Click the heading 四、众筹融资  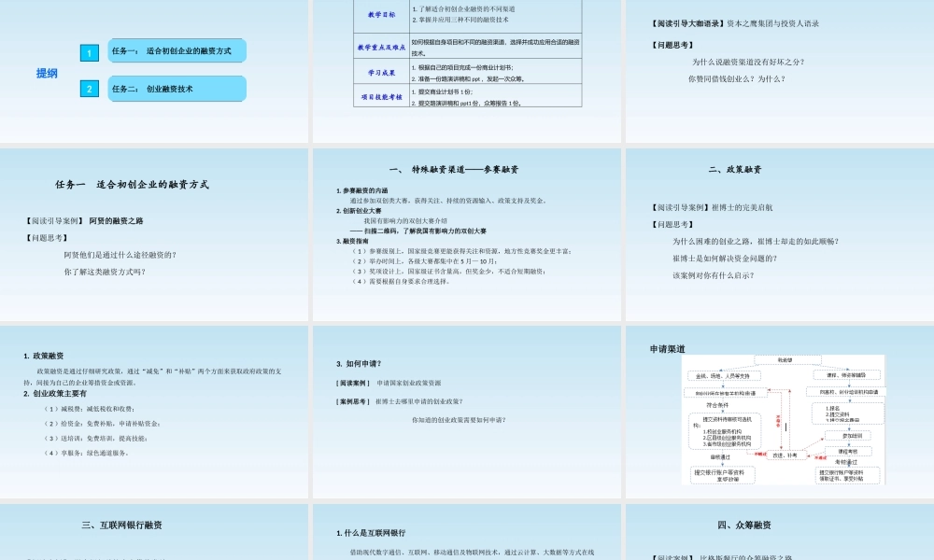point(747,525)
